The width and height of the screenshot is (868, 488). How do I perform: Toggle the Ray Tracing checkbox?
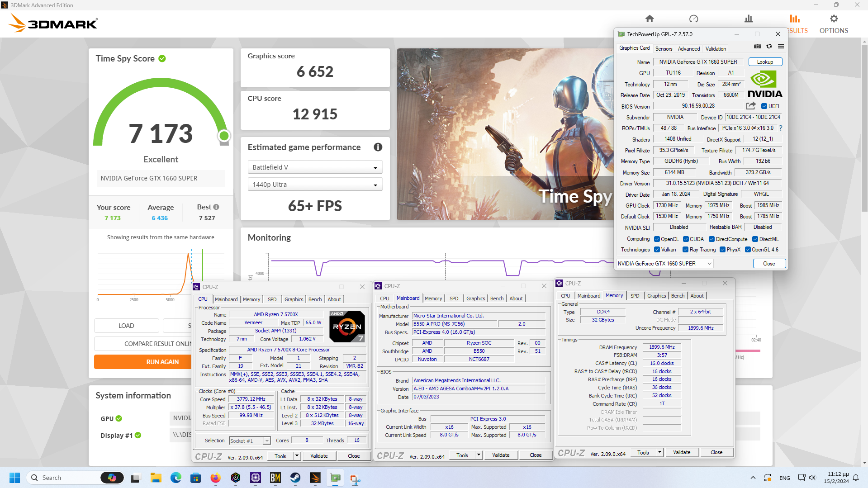click(x=685, y=250)
